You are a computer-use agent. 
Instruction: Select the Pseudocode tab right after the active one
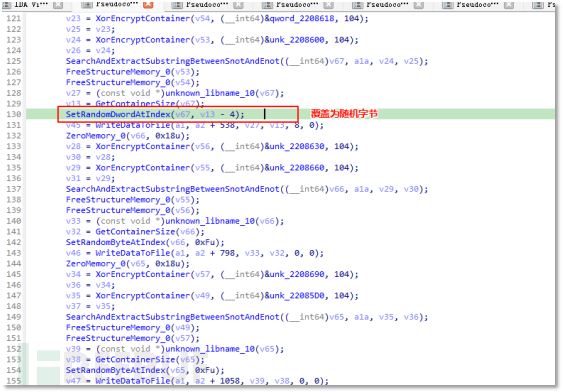[x=207, y=4]
